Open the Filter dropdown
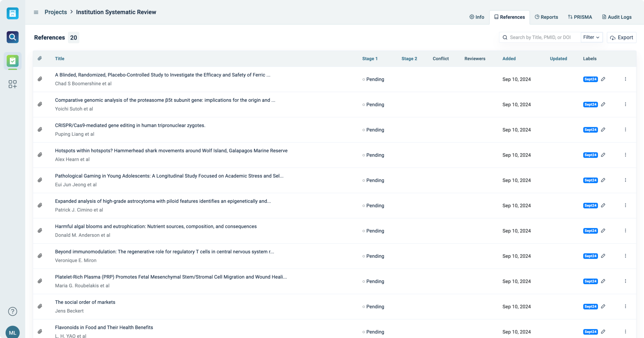This screenshot has width=644, height=338. pos(591,37)
